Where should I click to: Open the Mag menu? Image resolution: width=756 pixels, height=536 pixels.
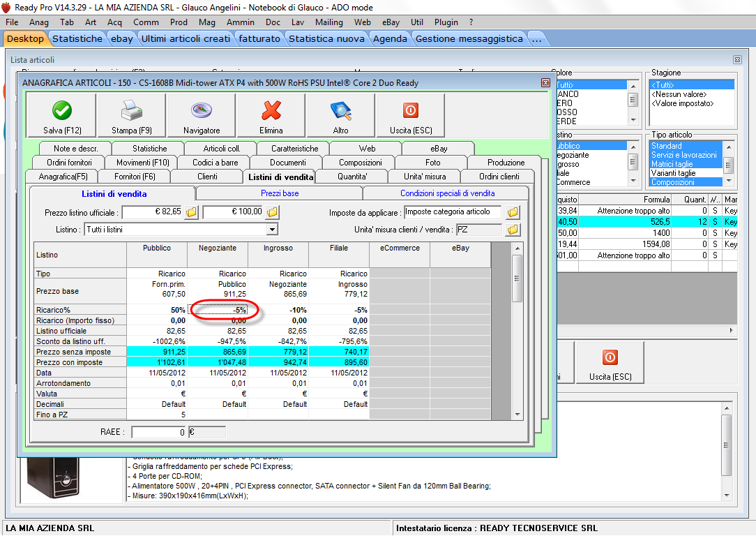(206, 22)
